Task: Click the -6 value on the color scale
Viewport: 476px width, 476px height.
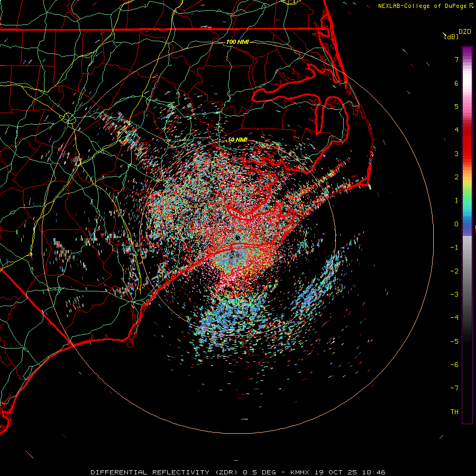Action: (454, 365)
